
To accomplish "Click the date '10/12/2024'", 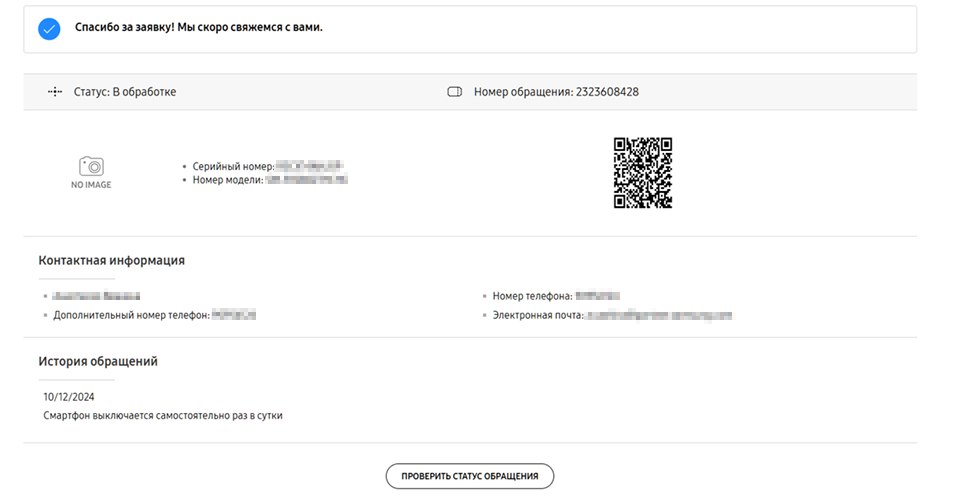I will point(68,397).
